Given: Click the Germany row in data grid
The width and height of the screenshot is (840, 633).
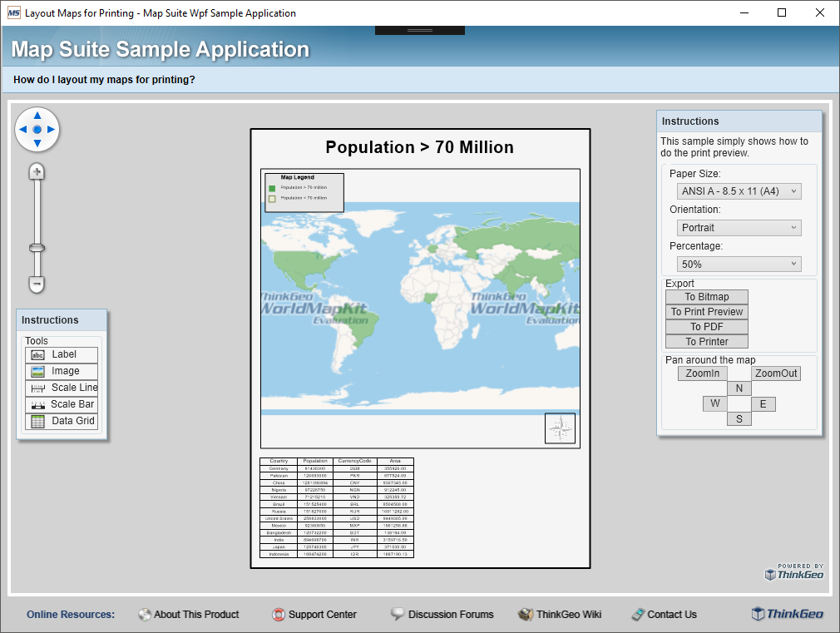Looking at the screenshot, I should coord(337,468).
